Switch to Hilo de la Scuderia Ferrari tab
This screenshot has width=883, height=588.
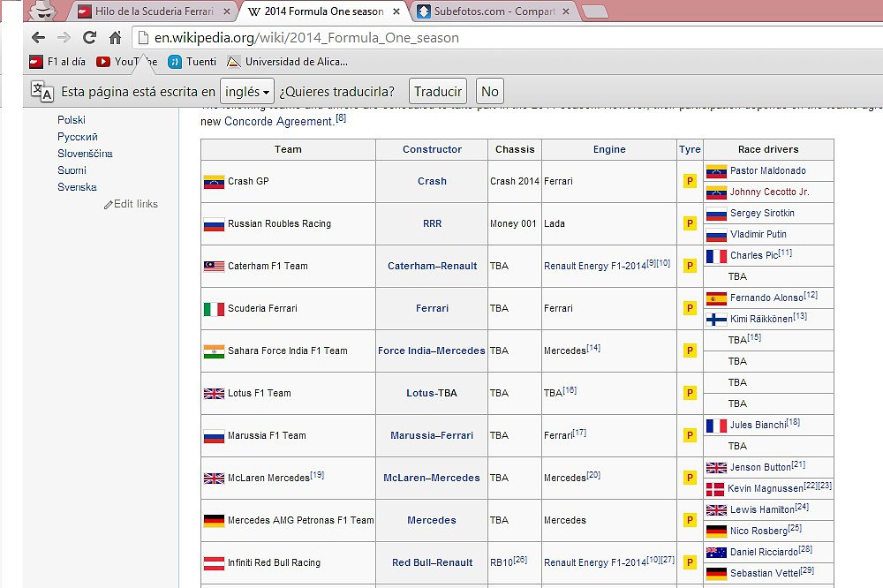[x=154, y=11]
